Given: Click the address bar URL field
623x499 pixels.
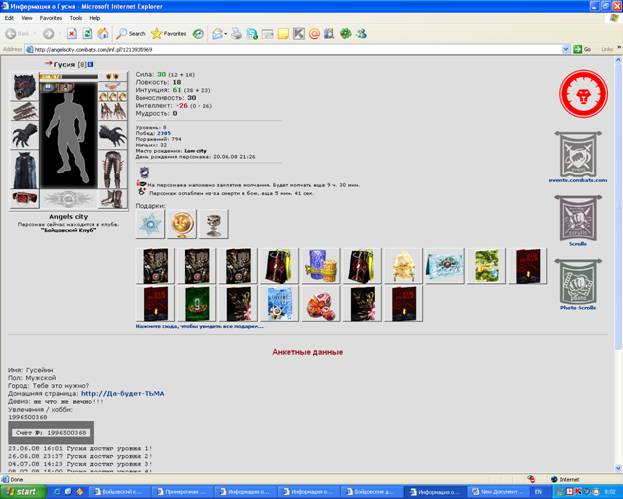Looking at the screenshot, I should (294, 50).
